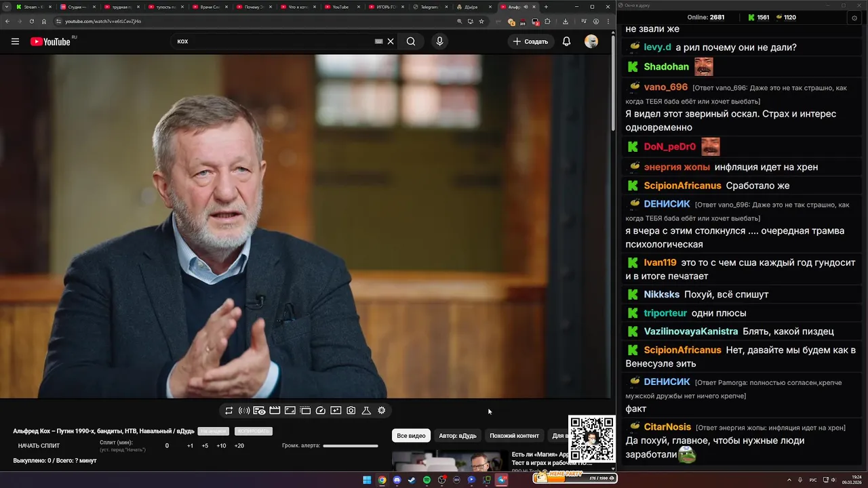Toggle cinema mode clapperboard icon under player

(x=275, y=411)
